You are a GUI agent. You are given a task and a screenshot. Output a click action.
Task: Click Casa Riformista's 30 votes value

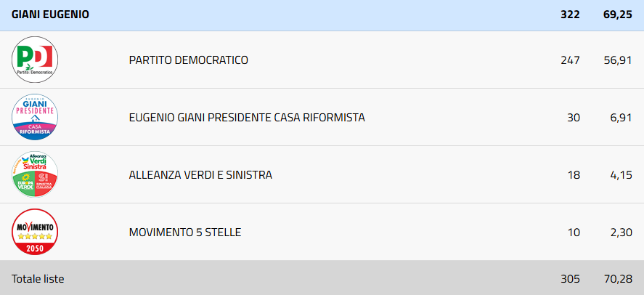[573, 117]
